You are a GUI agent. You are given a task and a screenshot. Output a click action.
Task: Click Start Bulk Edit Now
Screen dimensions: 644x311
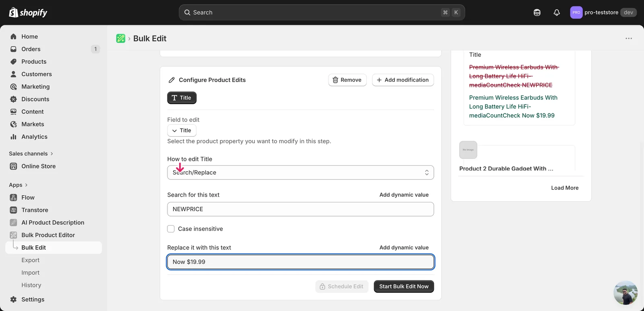(x=404, y=286)
